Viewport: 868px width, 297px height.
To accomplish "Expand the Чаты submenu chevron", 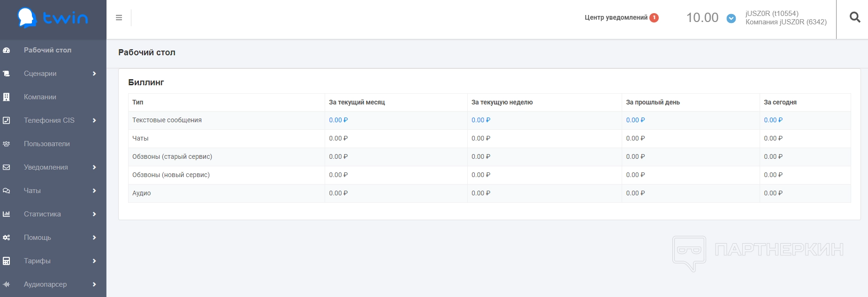I will coord(94,191).
